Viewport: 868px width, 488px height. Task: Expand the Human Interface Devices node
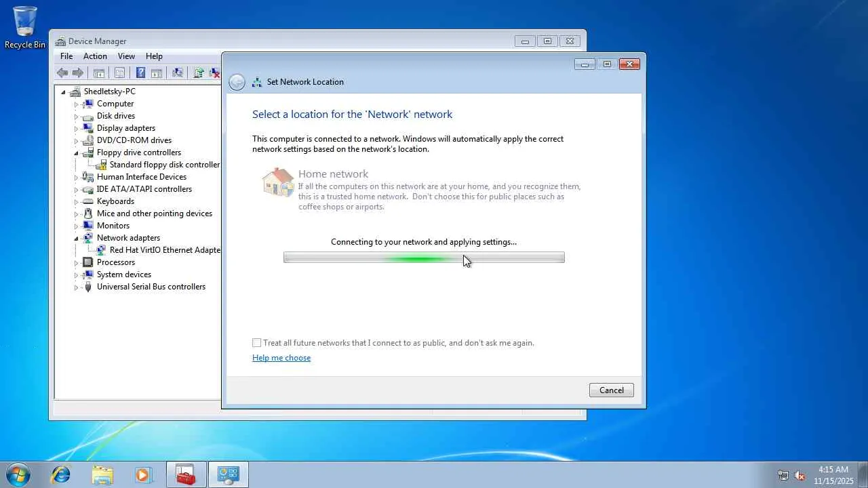(x=76, y=178)
